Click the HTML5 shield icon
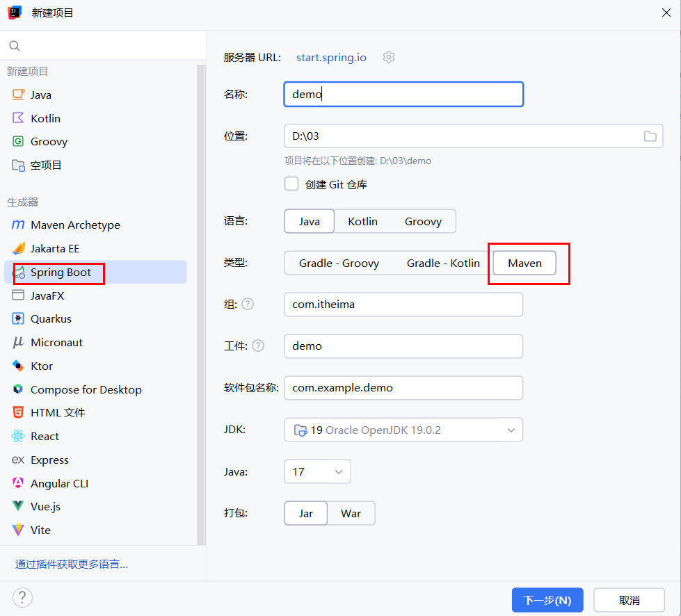 pyautogui.click(x=18, y=412)
